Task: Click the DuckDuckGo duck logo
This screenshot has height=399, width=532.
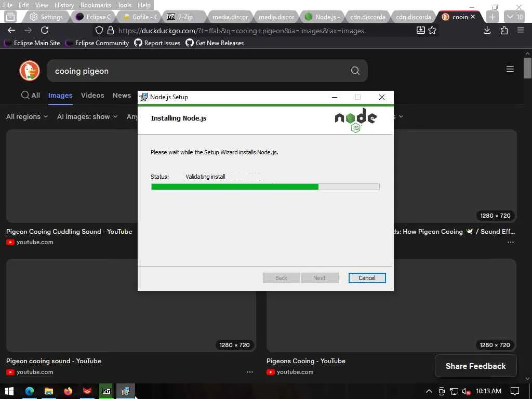Action: tap(30, 71)
